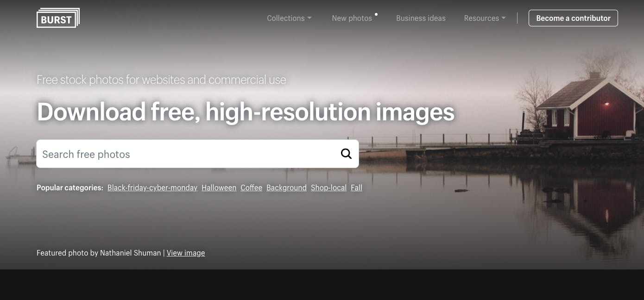Click the magnifying glass search icon
This screenshot has width=644, height=300.
pyautogui.click(x=346, y=154)
